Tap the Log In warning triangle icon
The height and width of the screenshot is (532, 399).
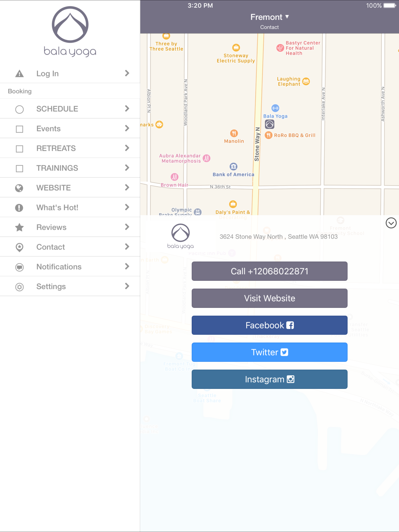coord(19,73)
